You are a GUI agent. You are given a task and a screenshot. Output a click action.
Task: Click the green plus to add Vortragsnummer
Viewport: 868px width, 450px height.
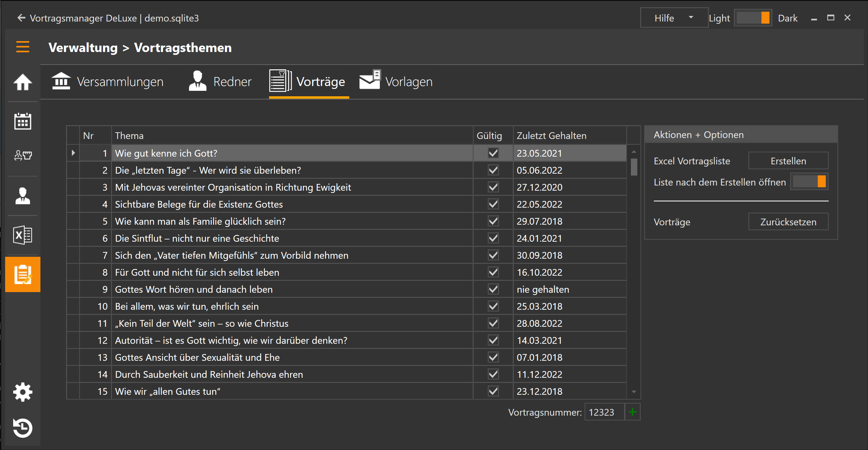pos(632,412)
